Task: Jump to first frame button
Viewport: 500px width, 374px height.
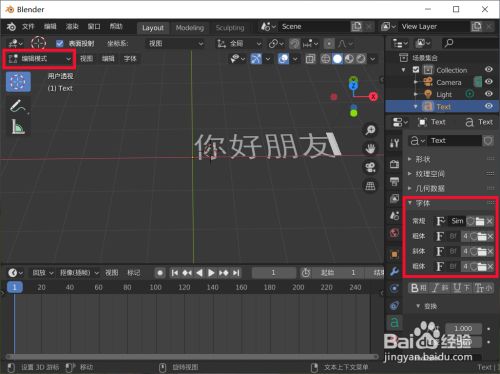Action: pyautogui.click(x=174, y=273)
